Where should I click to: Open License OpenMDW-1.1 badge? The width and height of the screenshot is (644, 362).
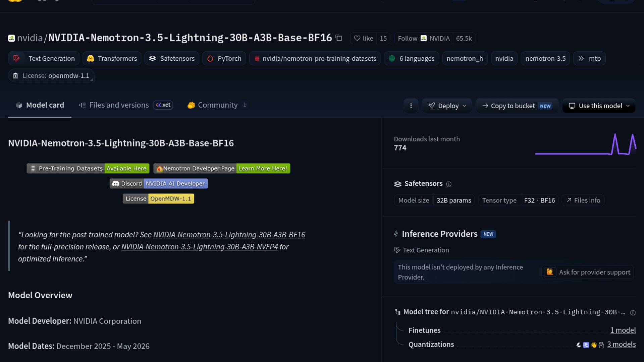point(158,198)
